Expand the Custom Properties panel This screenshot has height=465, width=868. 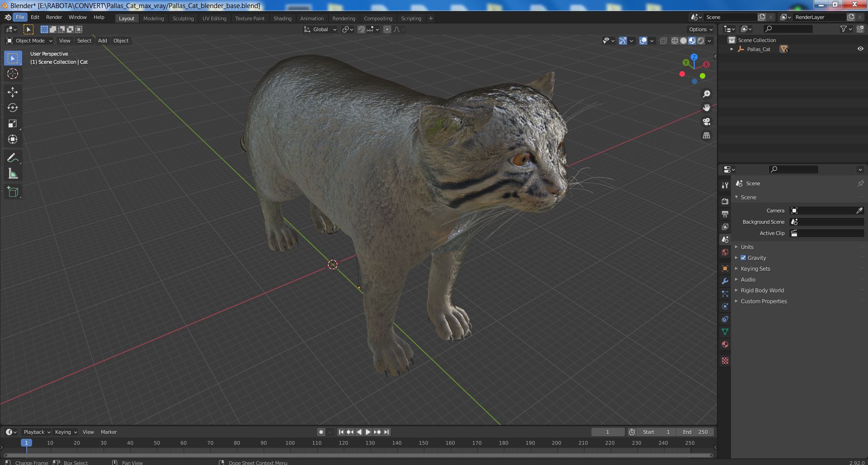[x=764, y=301]
